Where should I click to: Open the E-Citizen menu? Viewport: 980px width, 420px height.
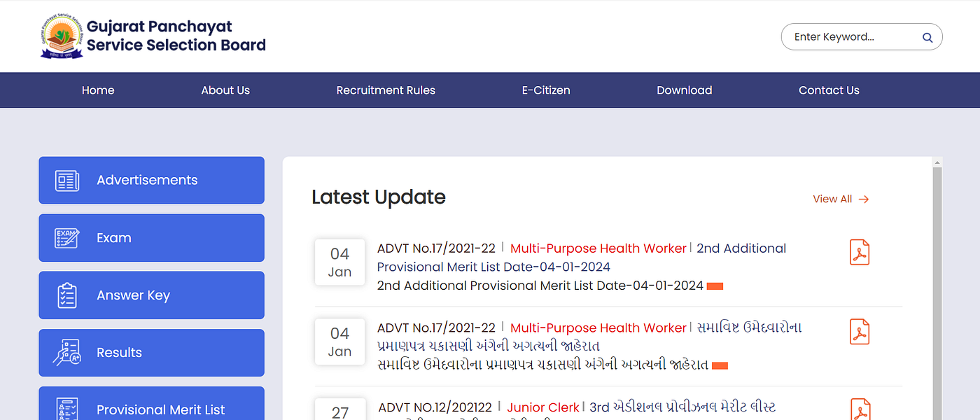(x=546, y=90)
